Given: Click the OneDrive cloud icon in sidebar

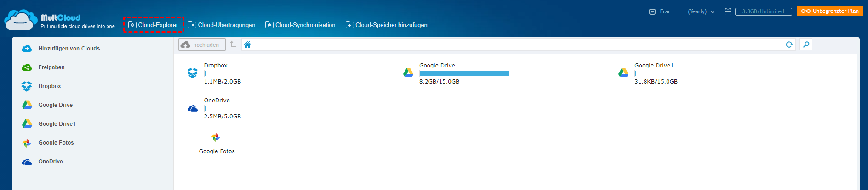Looking at the screenshot, I should tap(27, 162).
